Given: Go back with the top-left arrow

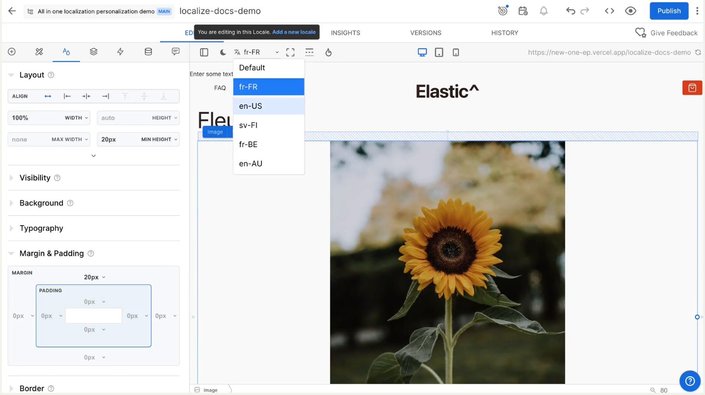Looking at the screenshot, I should click(x=12, y=11).
